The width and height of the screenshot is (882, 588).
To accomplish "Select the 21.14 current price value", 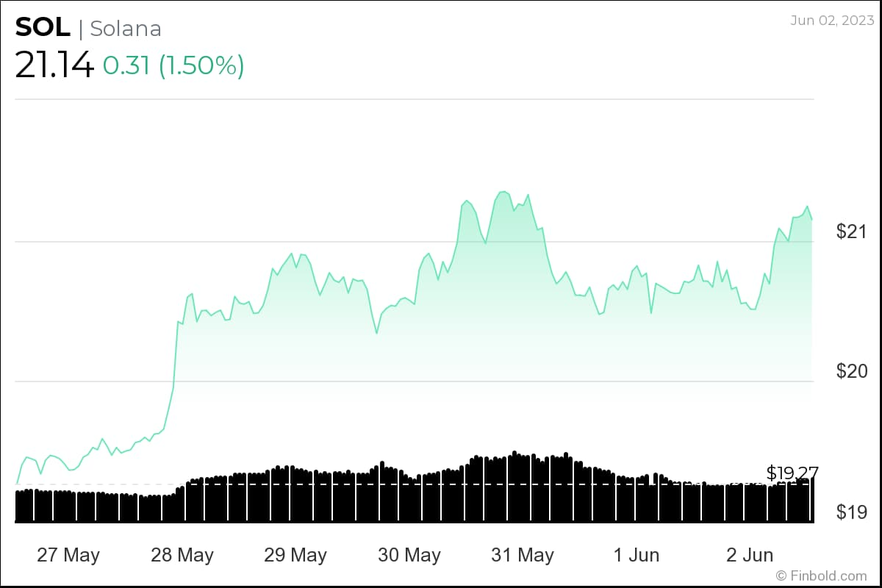I will (54, 65).
